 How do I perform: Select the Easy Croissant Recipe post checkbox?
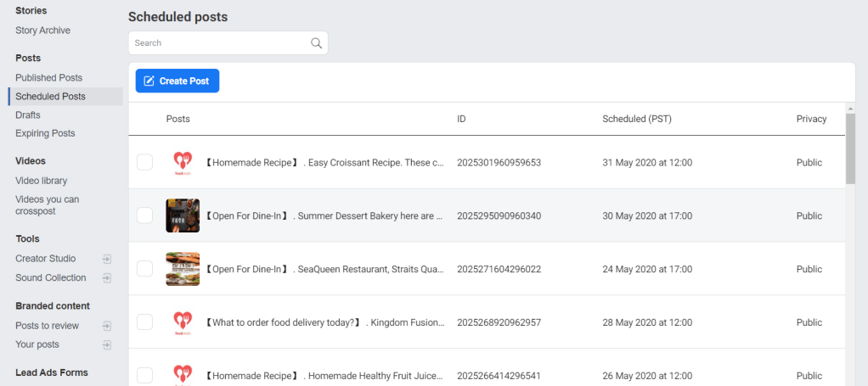144,162
